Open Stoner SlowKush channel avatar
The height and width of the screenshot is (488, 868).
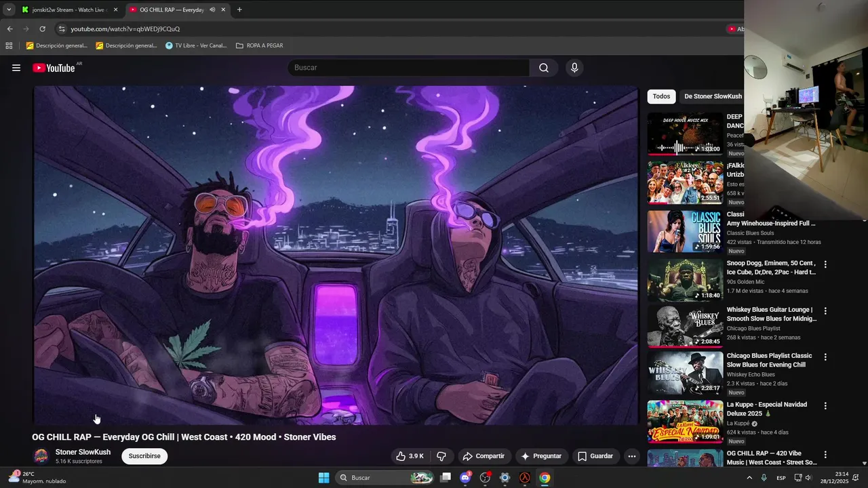[x=41, y=456]
